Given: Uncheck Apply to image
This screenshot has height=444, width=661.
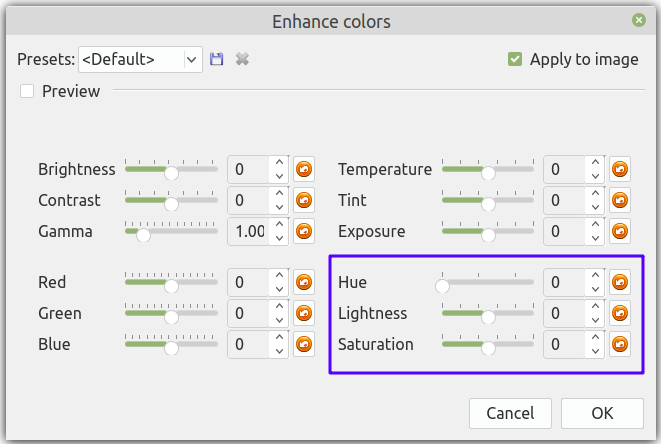Looking at the screenshot, I should pos(515,59).
